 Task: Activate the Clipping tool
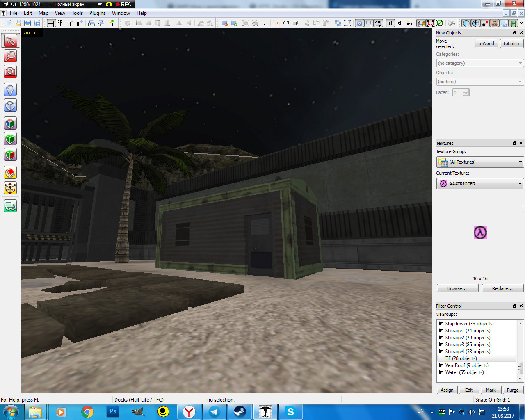[x=10, y=172]
